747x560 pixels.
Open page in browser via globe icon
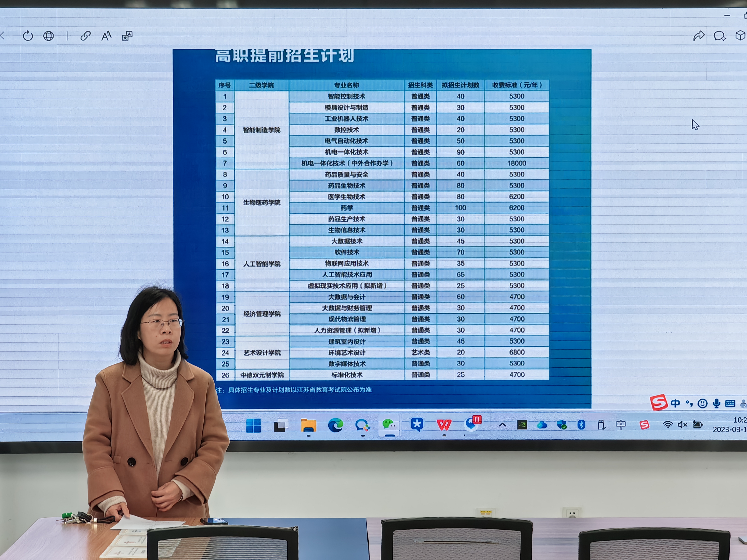[x=49, y=36]
